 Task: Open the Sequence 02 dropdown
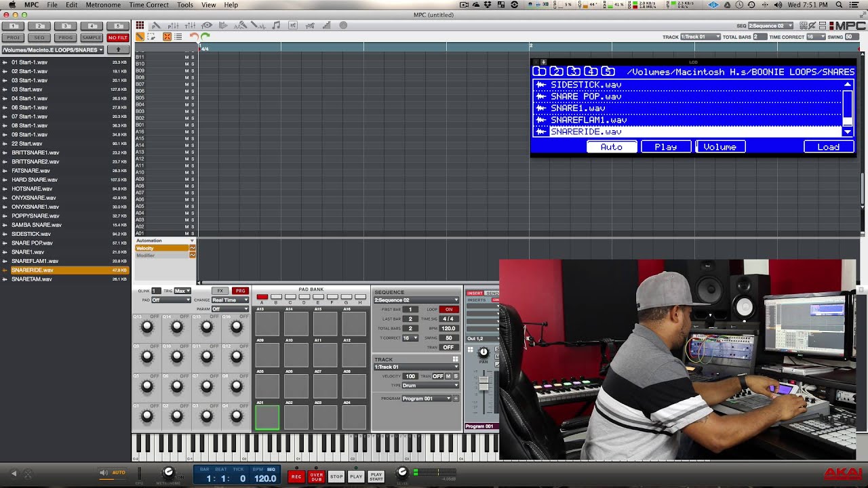tap(416, 300)
